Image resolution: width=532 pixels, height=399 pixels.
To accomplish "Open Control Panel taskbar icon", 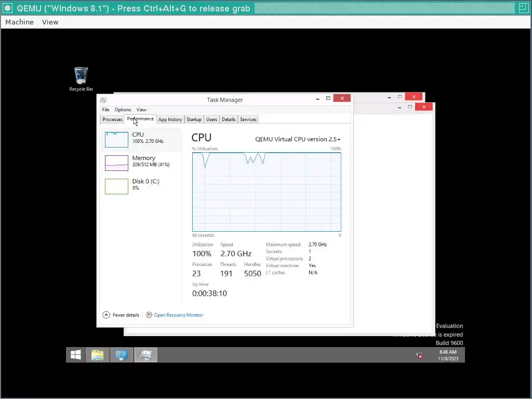I will coord(122,354).
